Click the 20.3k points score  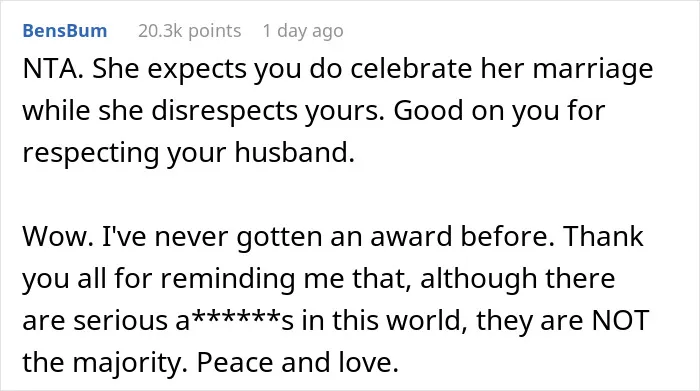pyautogui.click(x=189, y=31)
